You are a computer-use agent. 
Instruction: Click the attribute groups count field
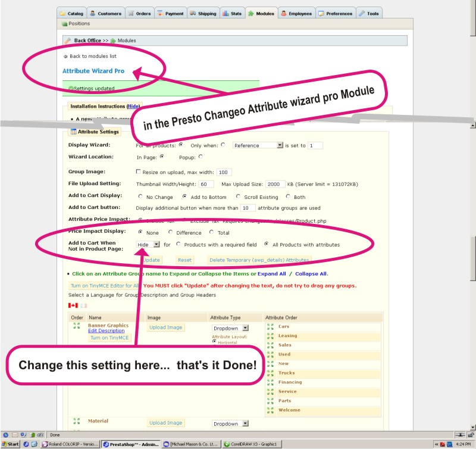point(248,208)
